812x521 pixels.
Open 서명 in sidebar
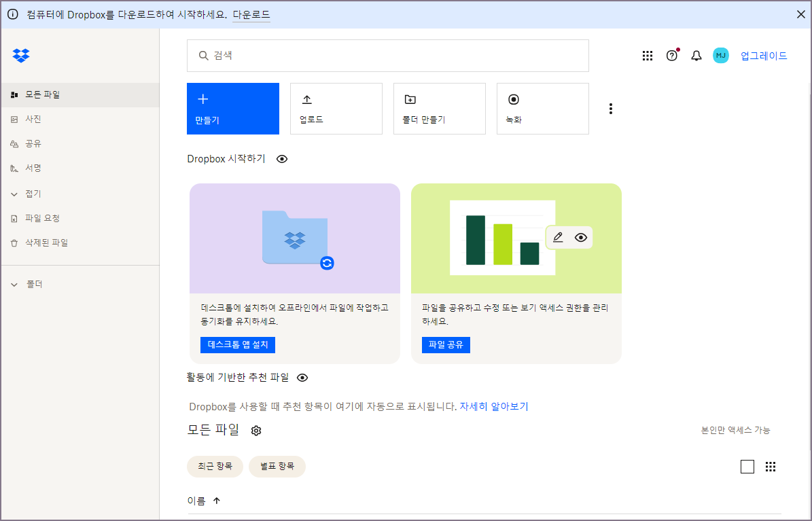point(80,168)
